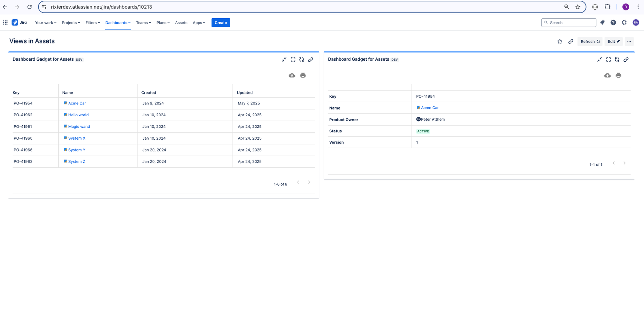Open the Hello world asset link
This screenshot has height=323, width=644.
point(78,115)
